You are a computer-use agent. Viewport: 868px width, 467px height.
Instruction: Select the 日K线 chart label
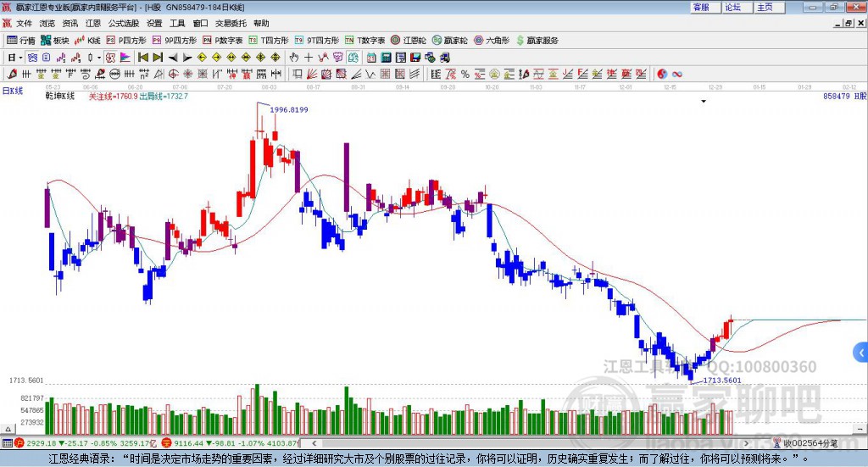pos(13,91)
